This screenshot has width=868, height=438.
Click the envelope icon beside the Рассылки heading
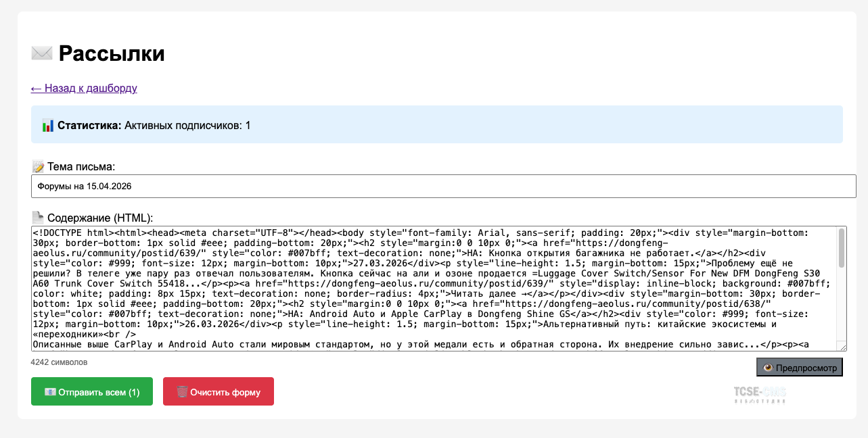click(x=42, y=53)
